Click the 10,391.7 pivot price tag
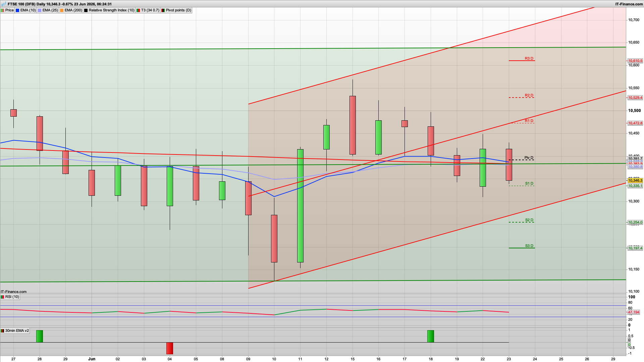The width and height of the screenshot is (644, 362). pos(635,159)
